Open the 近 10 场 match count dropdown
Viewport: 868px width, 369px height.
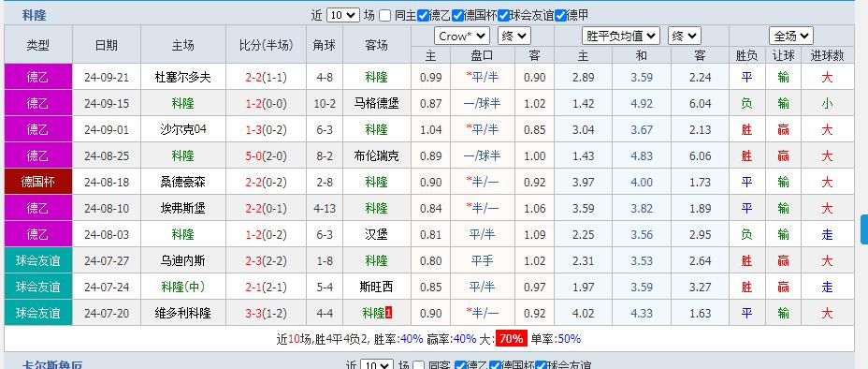pyautogui.click(x=343, y=16)
